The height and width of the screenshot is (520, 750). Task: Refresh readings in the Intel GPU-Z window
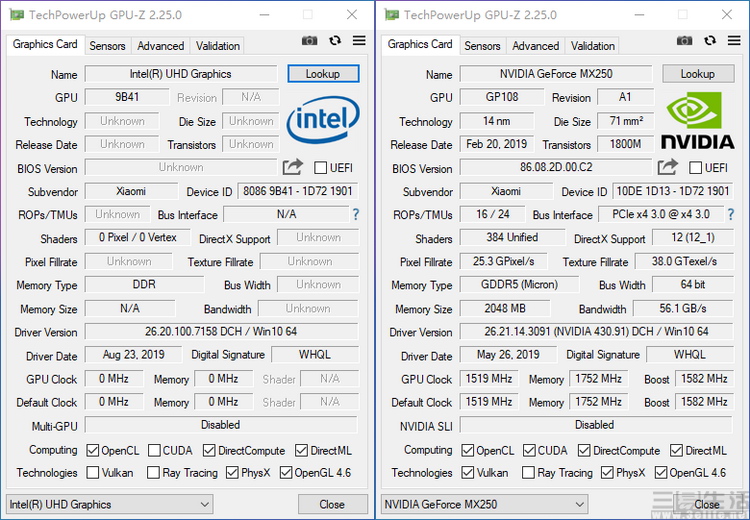(x=335, y=41)
